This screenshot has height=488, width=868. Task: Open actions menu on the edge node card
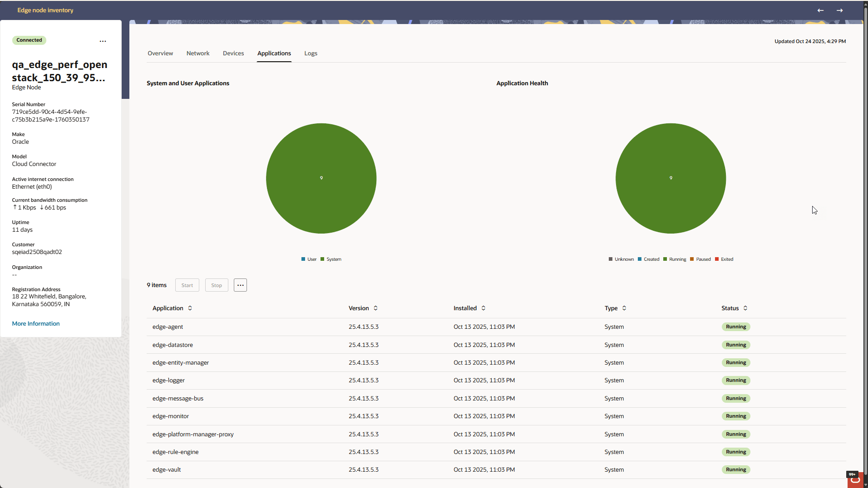click(x=103, y=41)
